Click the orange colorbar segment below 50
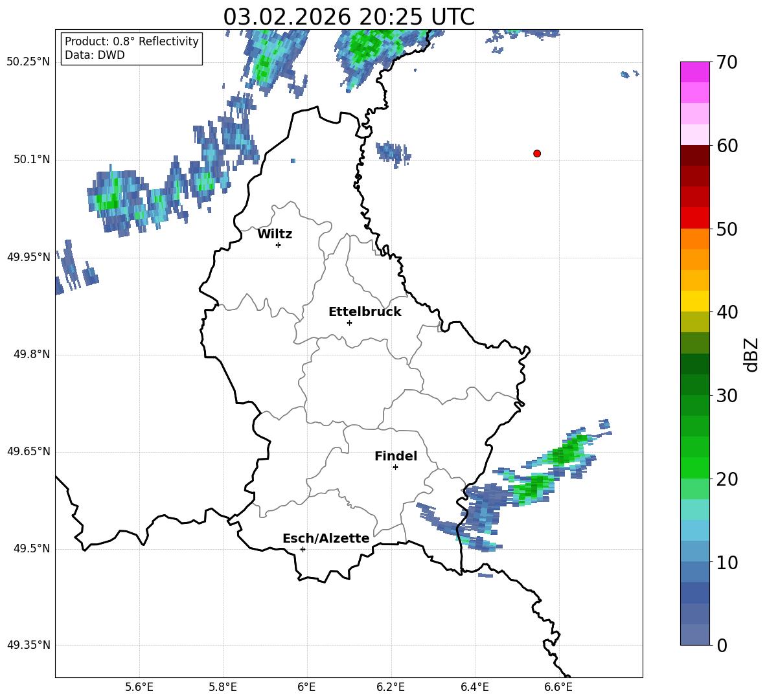This screenshot has height=700, width=767. (695, 239)
